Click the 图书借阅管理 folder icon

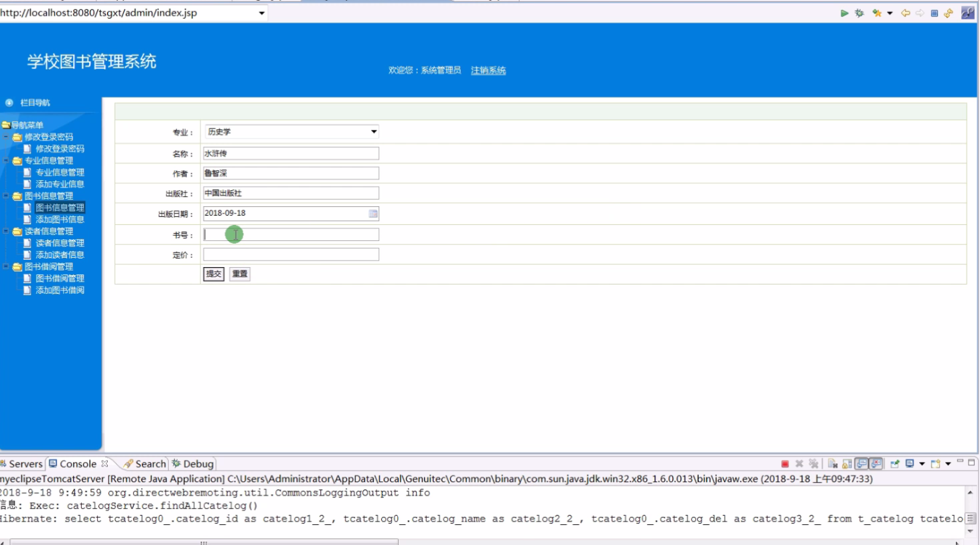coord(17,266)
